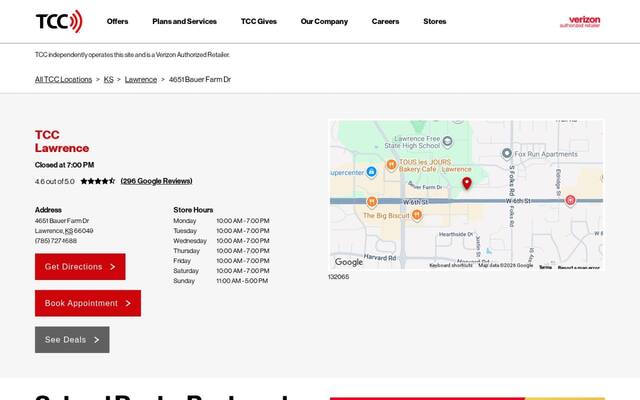Click the store phone number (785) 727-4688

click(x=56, y=241)
